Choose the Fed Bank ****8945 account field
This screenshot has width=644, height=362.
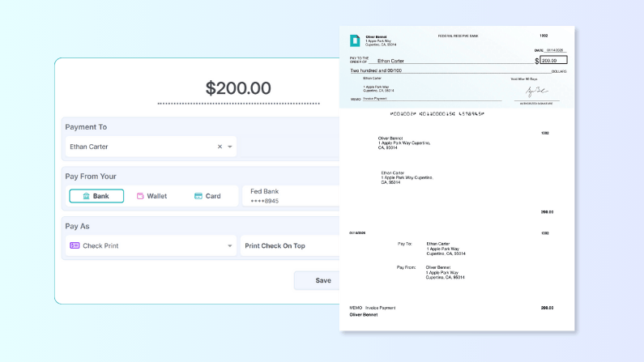click(291, 196)
